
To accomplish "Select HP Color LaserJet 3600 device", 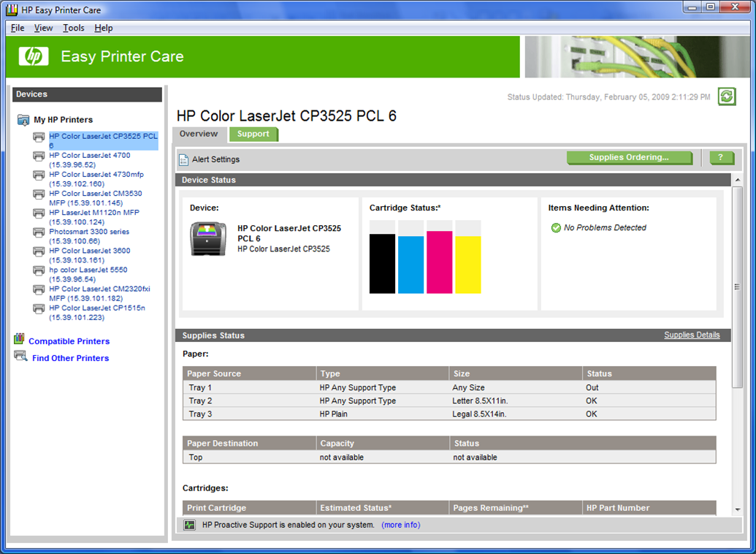I will (x=90, y=255).
